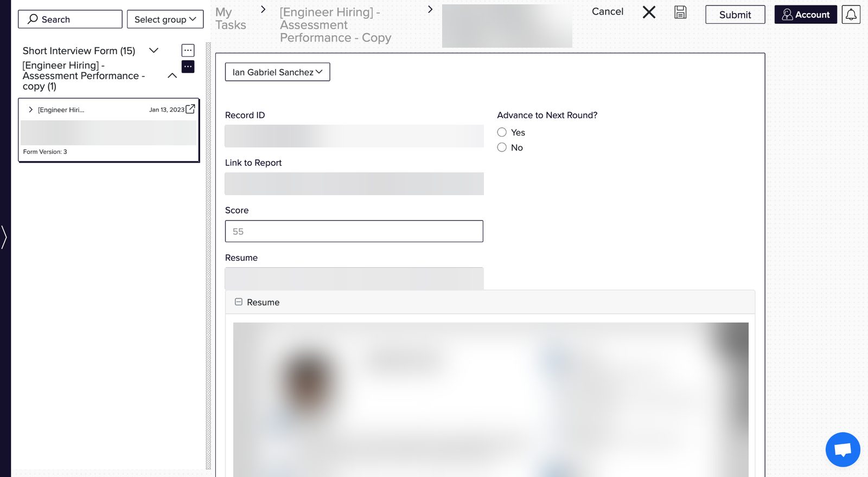
Task: Open Engineer Hiring Assessment Performance - Copy breadcrumb
Action: click(x=335, y=25)
